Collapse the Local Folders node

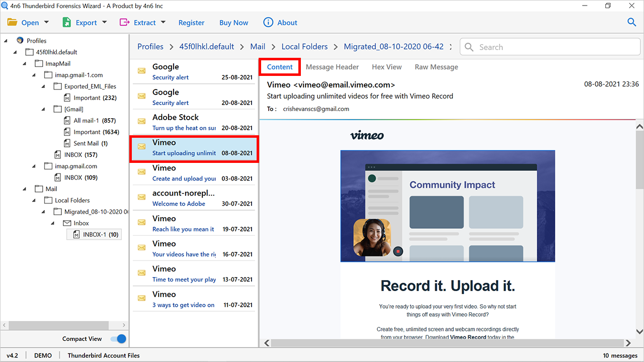click(34, 200)
